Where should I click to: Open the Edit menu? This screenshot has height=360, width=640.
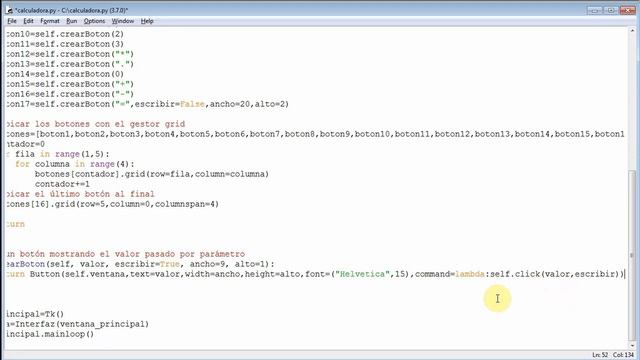click(28, 21)
